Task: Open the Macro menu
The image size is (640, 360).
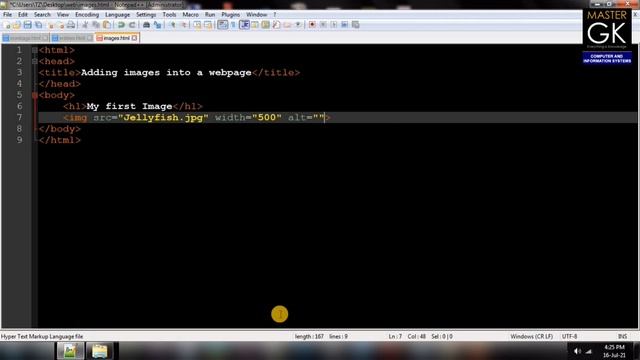Action: tap(190, 15)
